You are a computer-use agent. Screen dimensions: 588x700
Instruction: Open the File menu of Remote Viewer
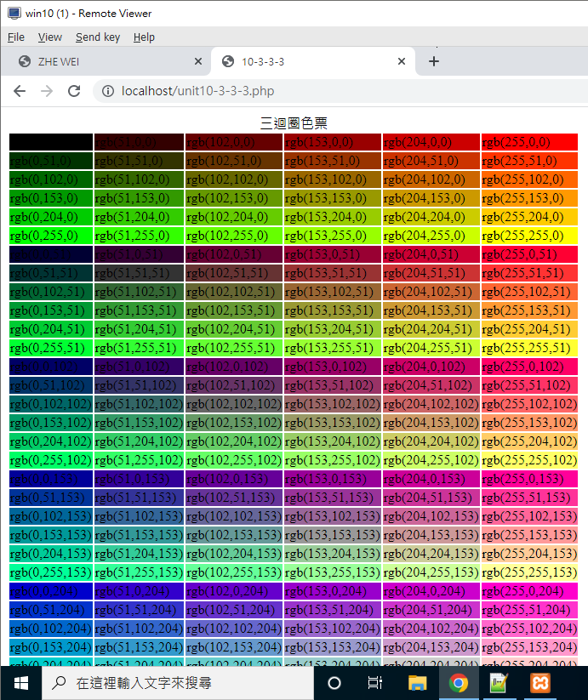(16, 37)
